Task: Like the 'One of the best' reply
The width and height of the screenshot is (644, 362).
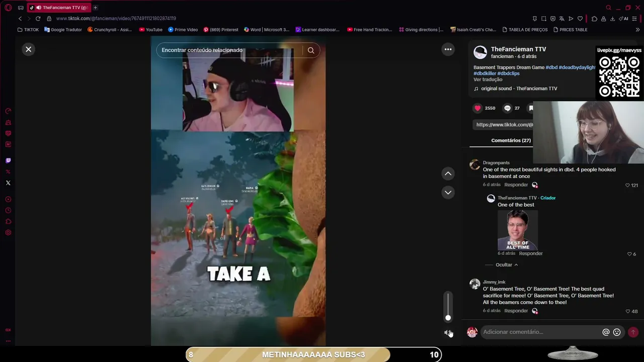Action: (x=629, y=254)
